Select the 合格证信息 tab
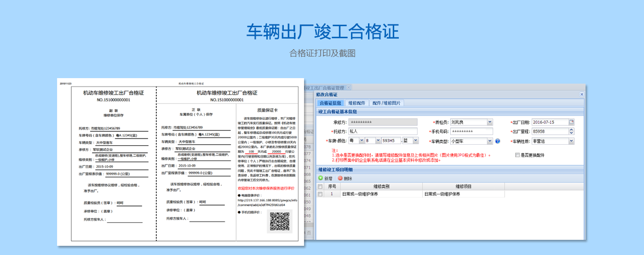The height and width of the screenshot is (255, 644). [330, 103]
